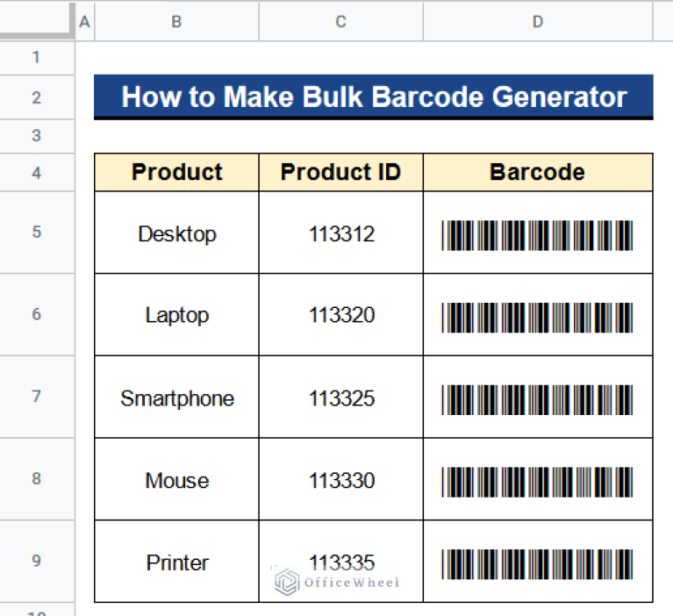This screenshot has width=673, height=616.
Task: Select row 1 header
Action: click(37, 58)
